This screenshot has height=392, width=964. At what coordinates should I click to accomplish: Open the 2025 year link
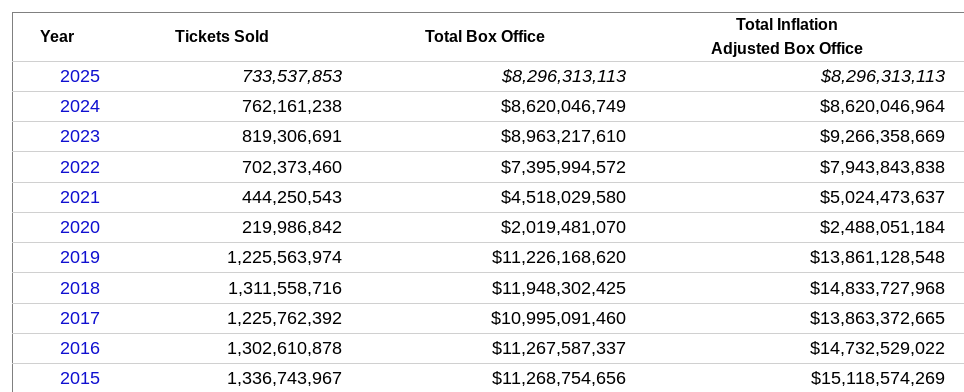(79, 76)
